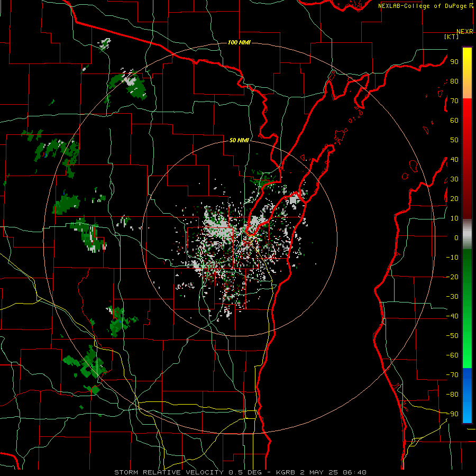Click the -30 value on the velocity scale

click(x=452, y=297)
